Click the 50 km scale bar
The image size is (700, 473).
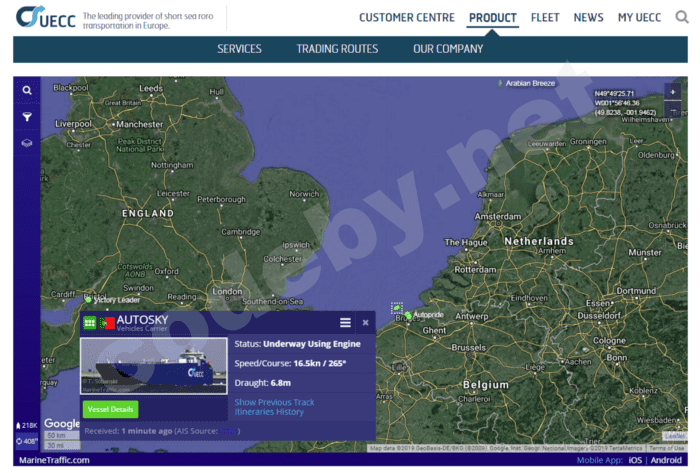pyautogui.click(x=61, y=436)
